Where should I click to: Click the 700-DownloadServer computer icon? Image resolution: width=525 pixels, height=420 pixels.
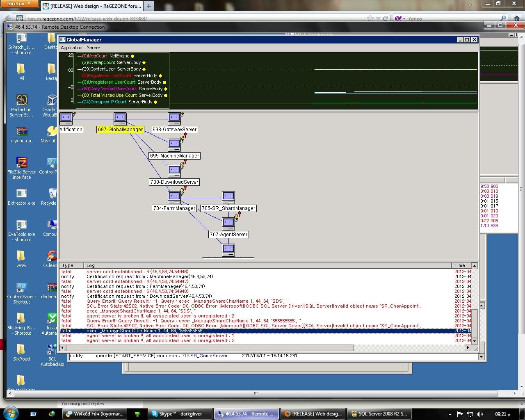point(174,171)
